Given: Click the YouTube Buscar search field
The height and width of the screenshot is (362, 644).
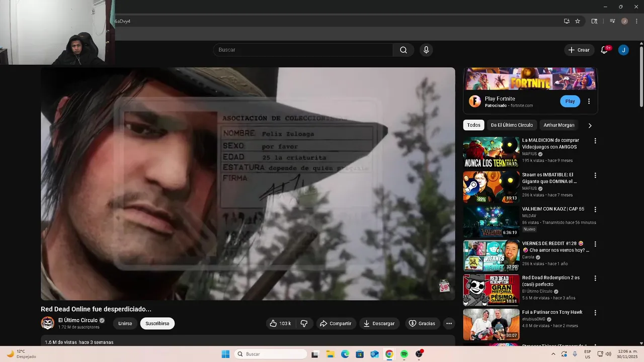Looking at the screenshot, I should coord(303,50).
